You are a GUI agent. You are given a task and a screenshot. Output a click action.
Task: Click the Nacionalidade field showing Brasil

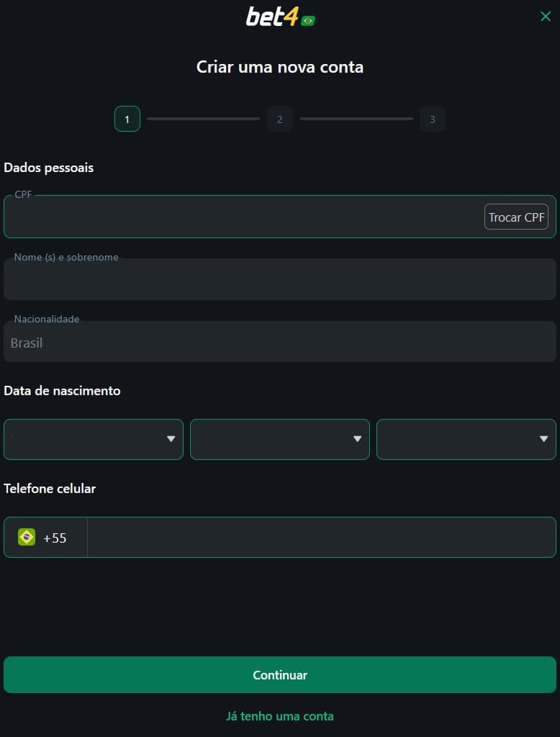280,341
